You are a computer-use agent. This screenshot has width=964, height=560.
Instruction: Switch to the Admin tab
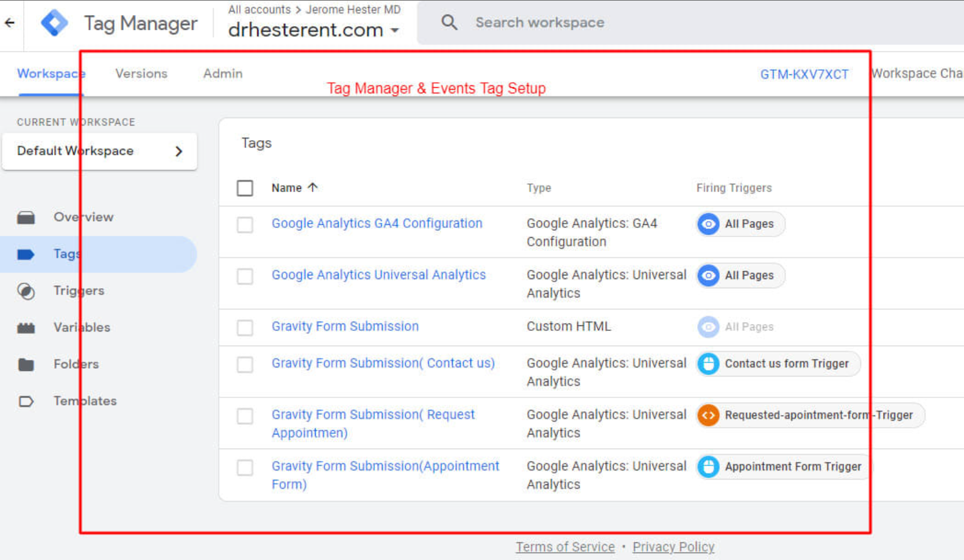222,74
